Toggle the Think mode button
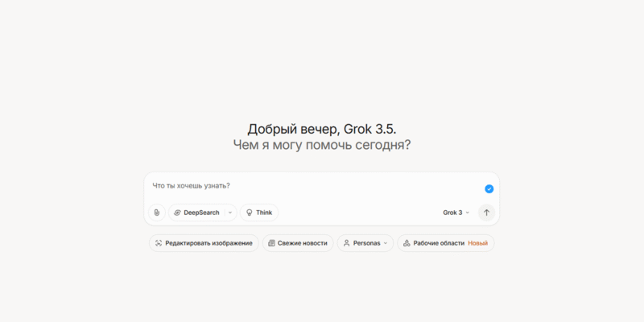Image resolution: width=644 pixels, height=322 pixels. click(x=259, y=213)
